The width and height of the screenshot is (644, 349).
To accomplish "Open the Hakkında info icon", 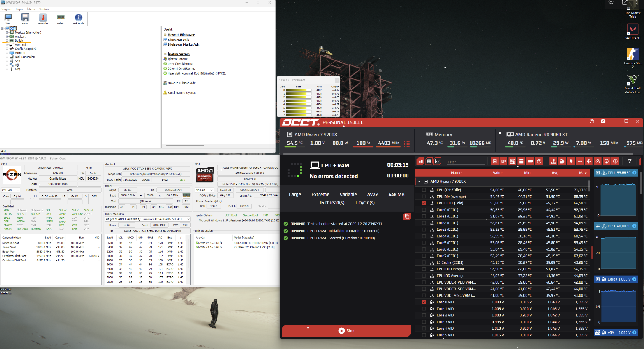I will [79, 19].
